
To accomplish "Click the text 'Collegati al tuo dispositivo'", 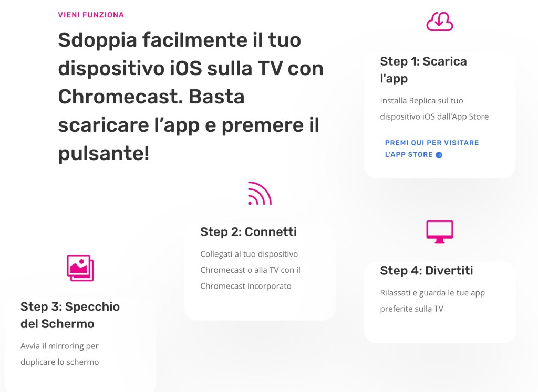I will pyautogui.click(x=249, y=255).
